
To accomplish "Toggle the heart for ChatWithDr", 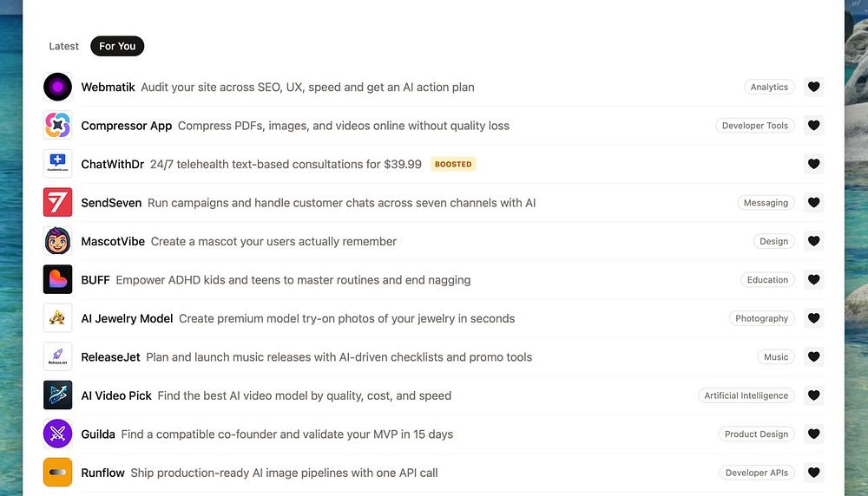I will 813,164.
